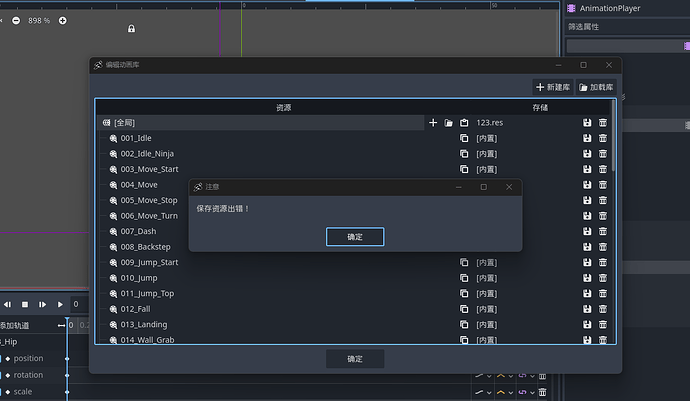The image size is (690, 401).
Task: Click the folder icon in [全局] row
Action: tap(449, 122)
